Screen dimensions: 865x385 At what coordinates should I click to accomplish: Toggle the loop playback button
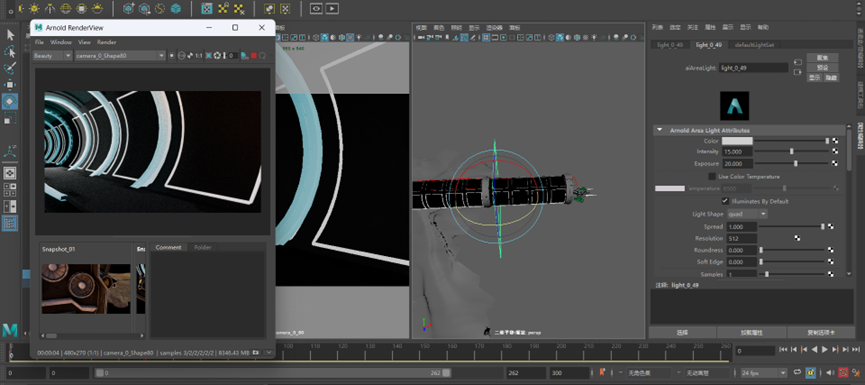[797, 373]
